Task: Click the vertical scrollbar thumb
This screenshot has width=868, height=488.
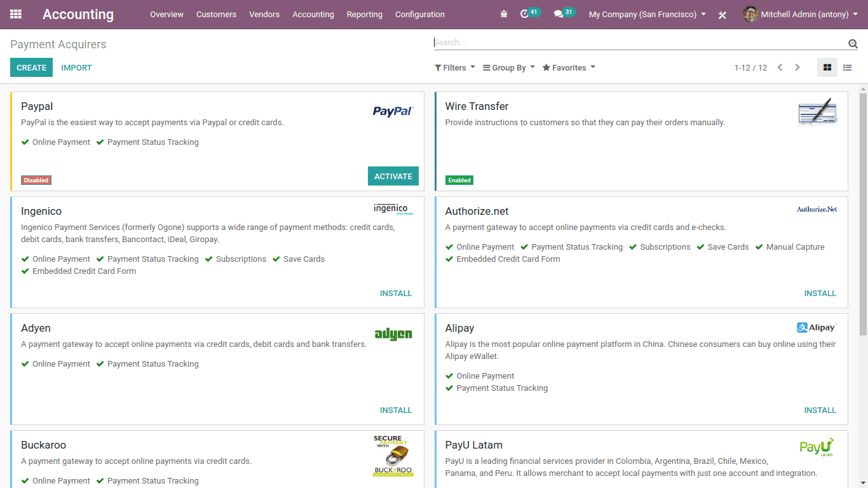Action: tap(863, 214)
